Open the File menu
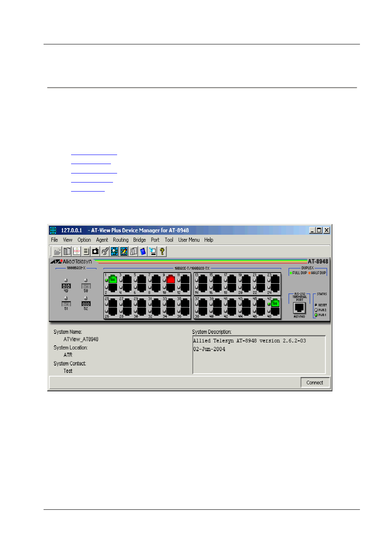Viewport: 392px width, 555px height. [54, 240]
